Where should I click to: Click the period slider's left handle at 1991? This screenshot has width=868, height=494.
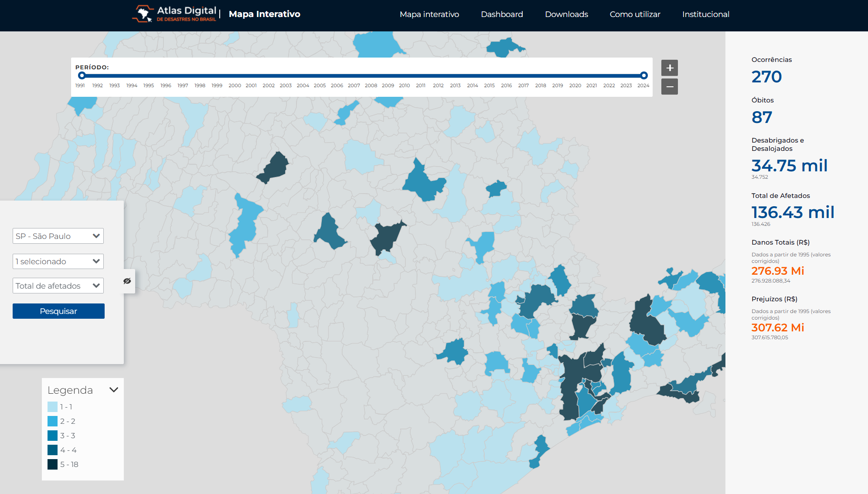pyautogui.click(x=82, y=75)
